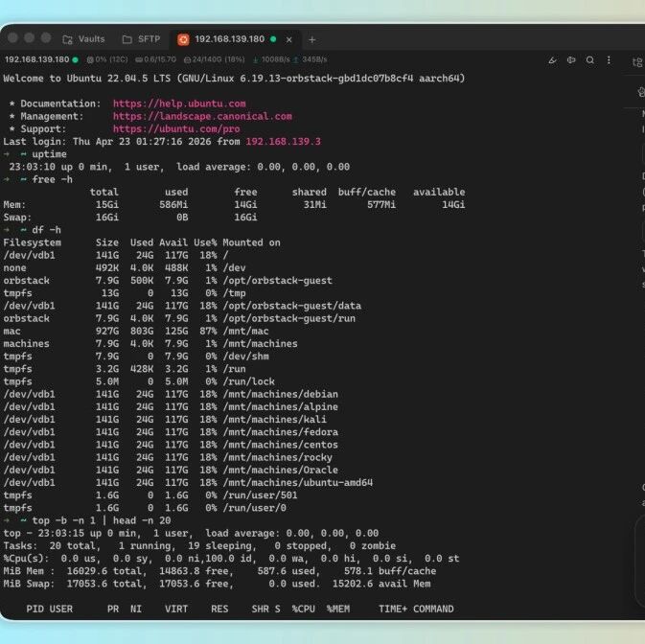
Task: Click the split-view icon in the terminal toolbar
Action: [x=571, y=60]
